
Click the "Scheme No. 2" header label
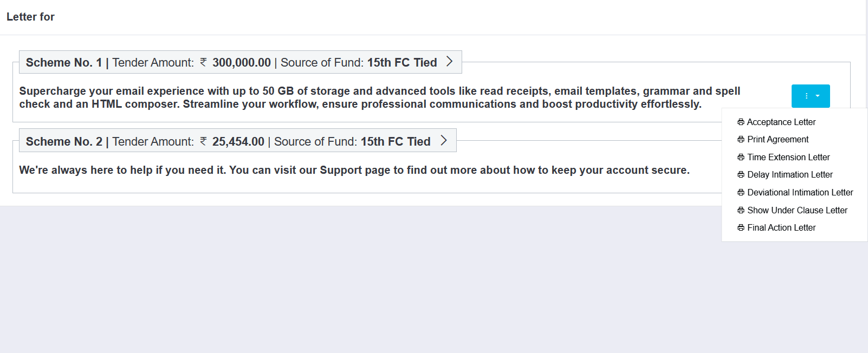click(64, 142)
